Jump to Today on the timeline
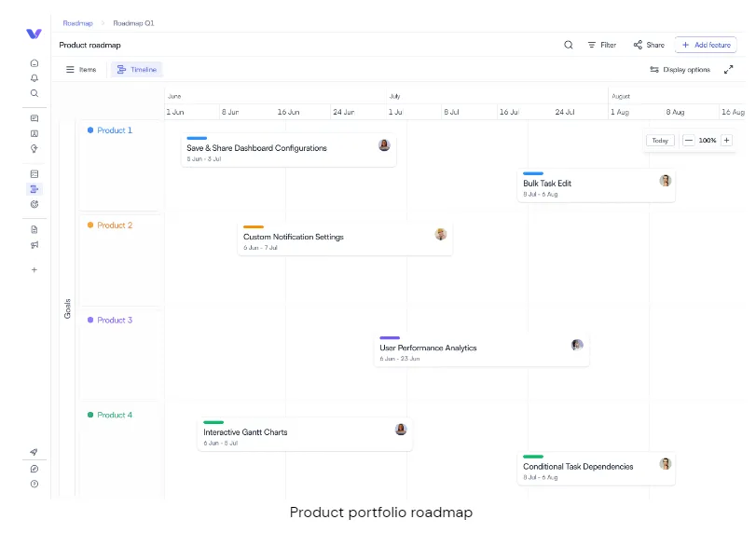756x533 pixels. click(660, 140)
